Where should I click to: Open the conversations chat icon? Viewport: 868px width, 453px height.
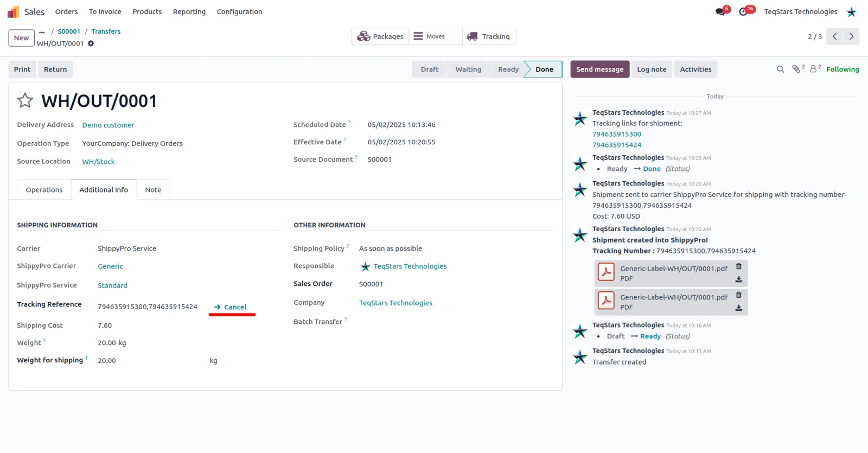click(720, 11)
